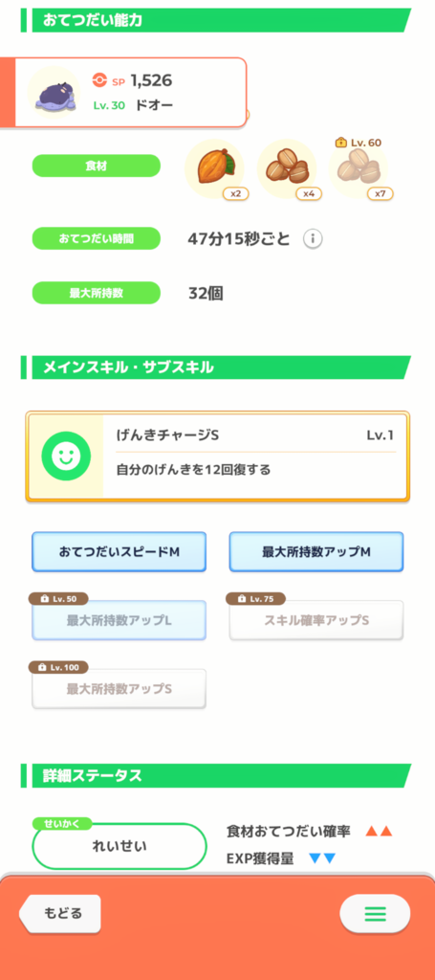The height and width of the screenshot is (980, 435).
Task: Tap the SP Poké Ball icon
Action: pos(99,80)
